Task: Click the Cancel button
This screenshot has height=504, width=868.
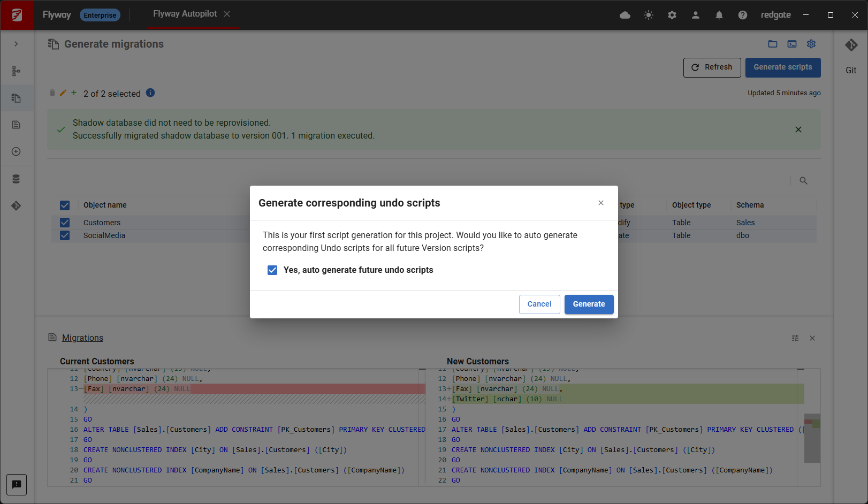Action: (x=539, y=304)
